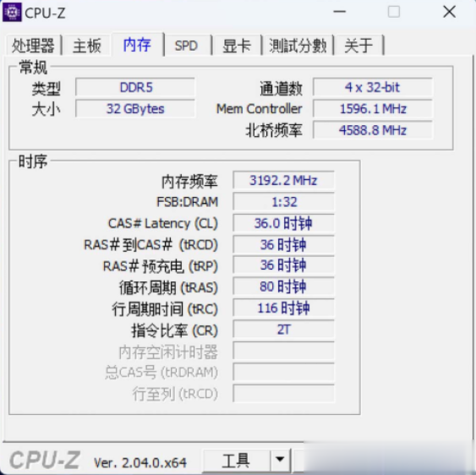Switch to the 显卡 tab
The height and width of the screenshot is (475, 476).
[237, 46]
